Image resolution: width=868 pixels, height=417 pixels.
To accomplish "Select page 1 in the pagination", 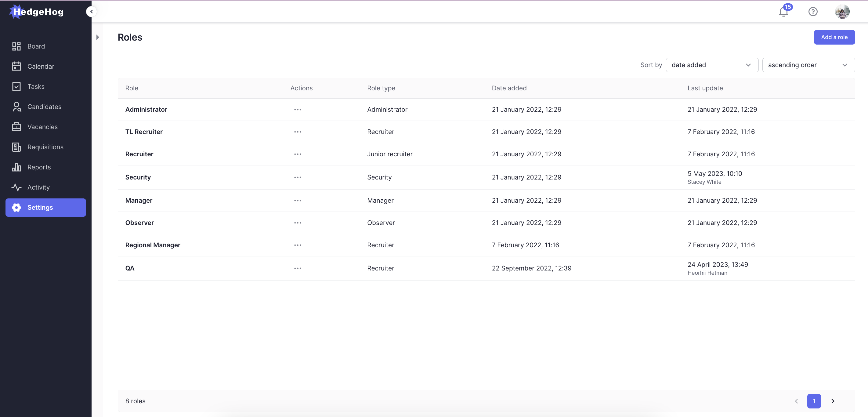I will click(814, 401).
